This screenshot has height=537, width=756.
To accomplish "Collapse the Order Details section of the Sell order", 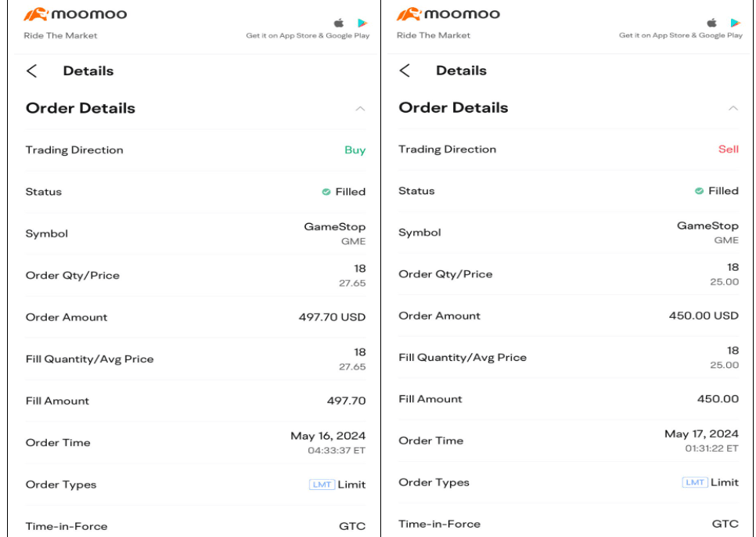I will point(733,108).
